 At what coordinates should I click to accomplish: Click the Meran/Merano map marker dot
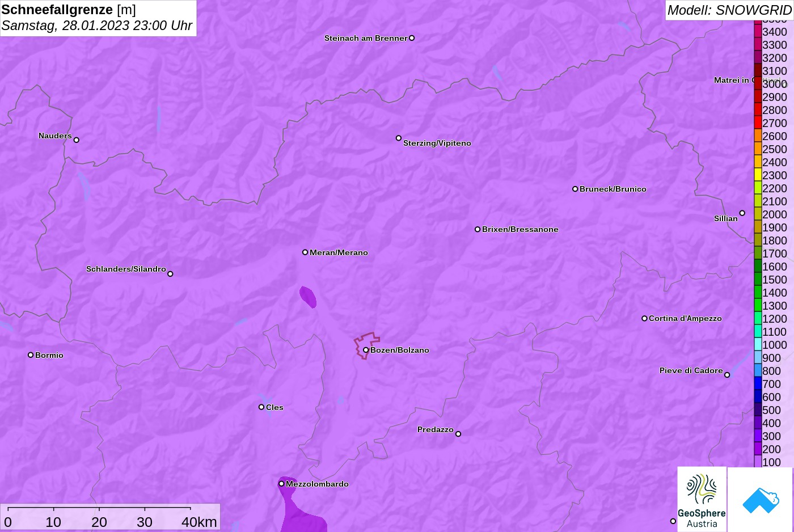click(305, 252)
